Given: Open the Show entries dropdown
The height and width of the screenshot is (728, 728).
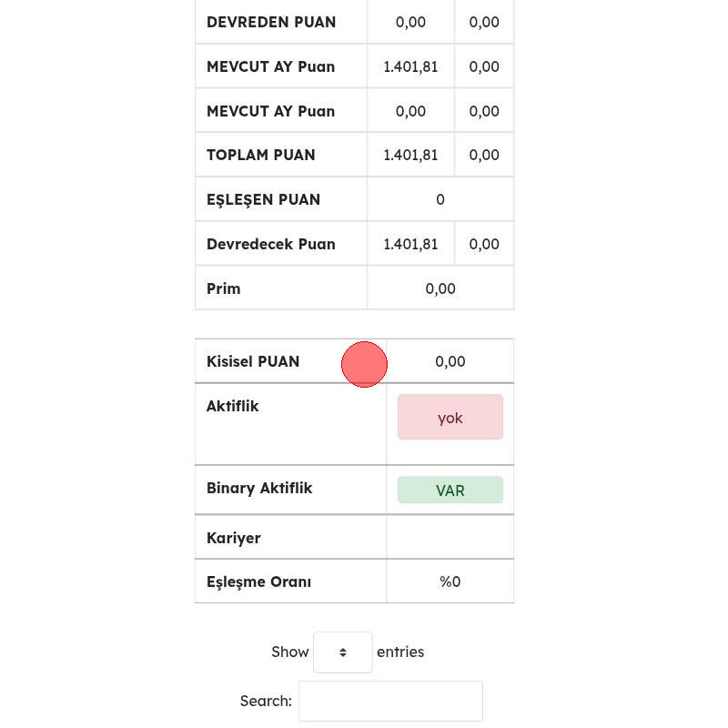Looking at the screenshot, I should click(x=342, y=652).
